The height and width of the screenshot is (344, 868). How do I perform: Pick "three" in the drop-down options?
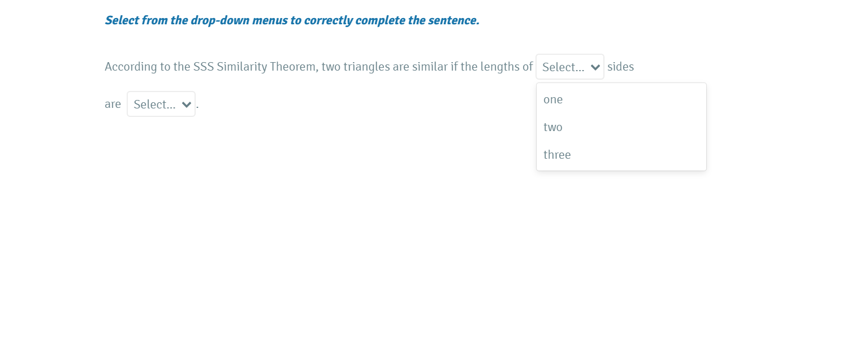coord(557,155)
